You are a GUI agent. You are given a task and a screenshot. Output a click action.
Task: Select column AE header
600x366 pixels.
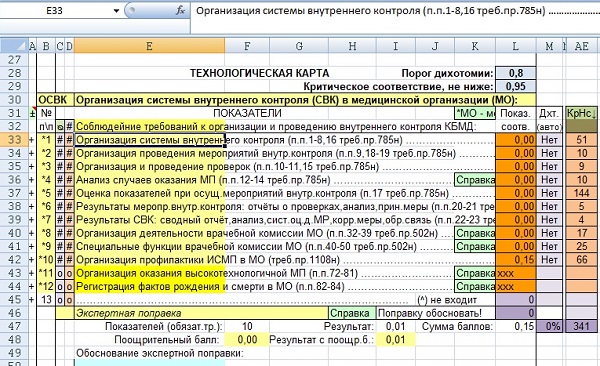582,46
